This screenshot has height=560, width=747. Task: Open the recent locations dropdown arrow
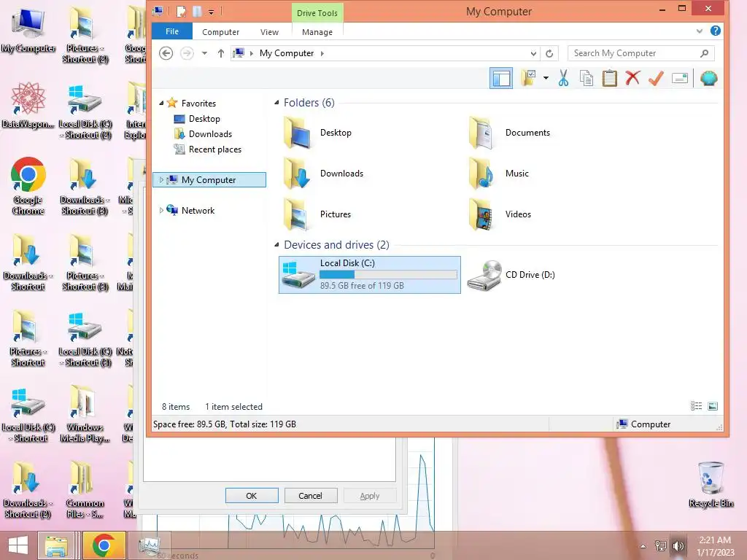tap(204, 53)
